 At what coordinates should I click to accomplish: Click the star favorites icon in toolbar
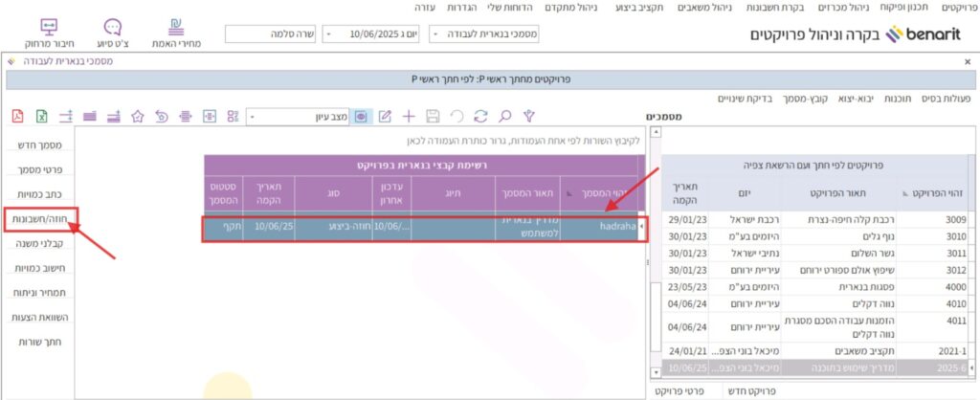coord(137,116)
